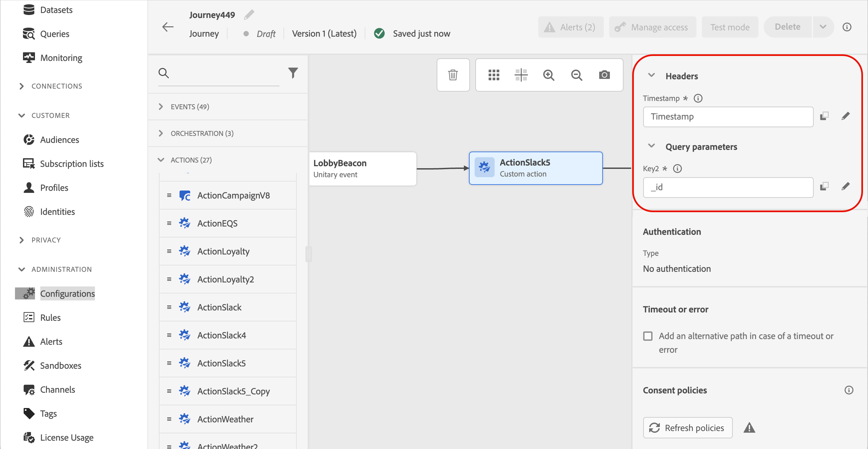
Task: Click copy icon beside the Key2 field
Action: click(x=824, y=187)
